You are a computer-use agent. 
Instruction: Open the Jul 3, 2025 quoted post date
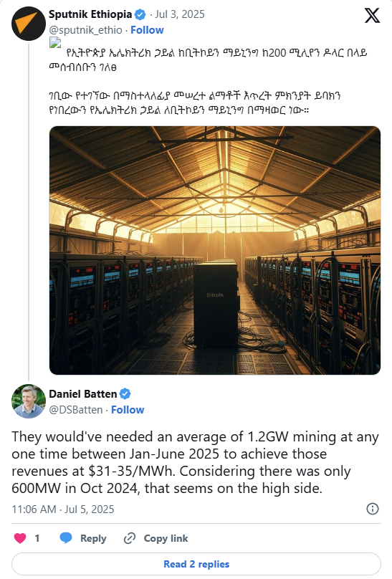(x=179, y=14)
